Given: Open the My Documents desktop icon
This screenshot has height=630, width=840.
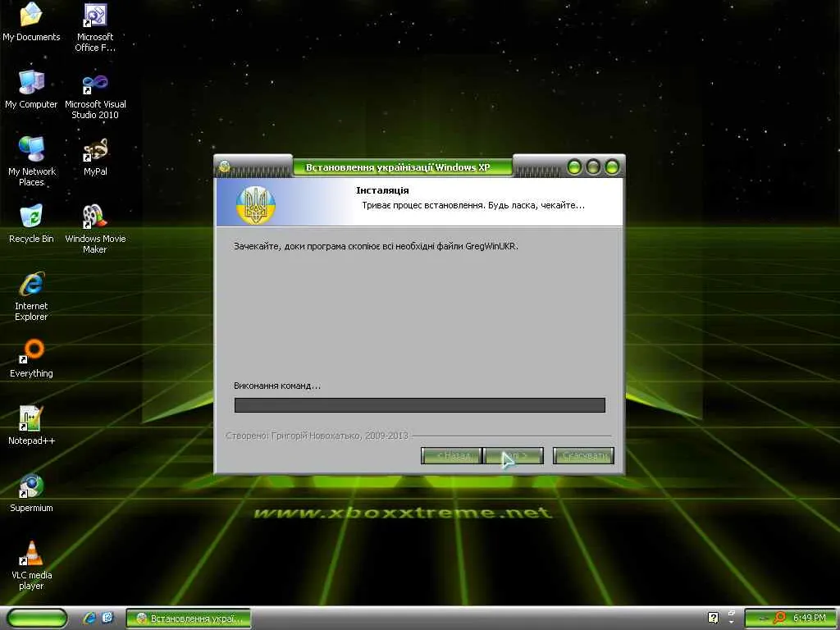Looking at the screenshot, I should 31,21.
